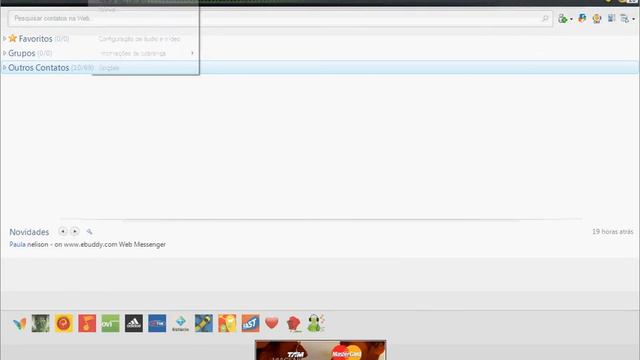640x360 pixels.
Task: Click the yellow badge toolbar icon
Action: tap(597, 18)
